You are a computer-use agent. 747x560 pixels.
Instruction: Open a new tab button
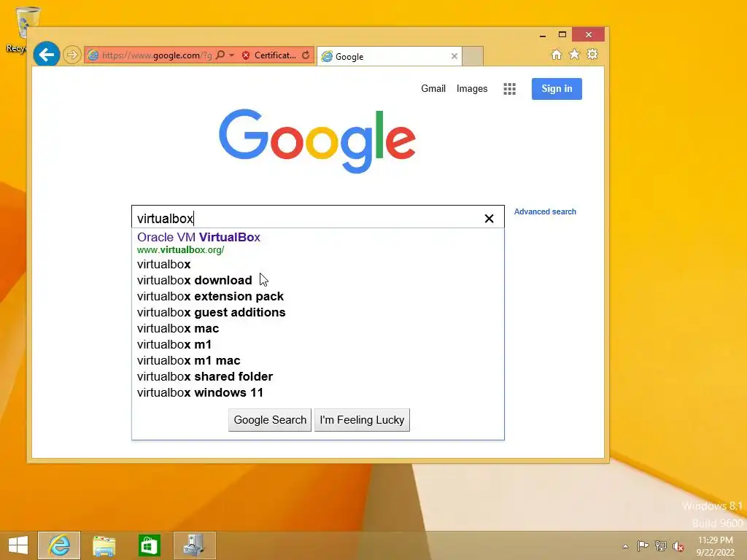[473, 56]
